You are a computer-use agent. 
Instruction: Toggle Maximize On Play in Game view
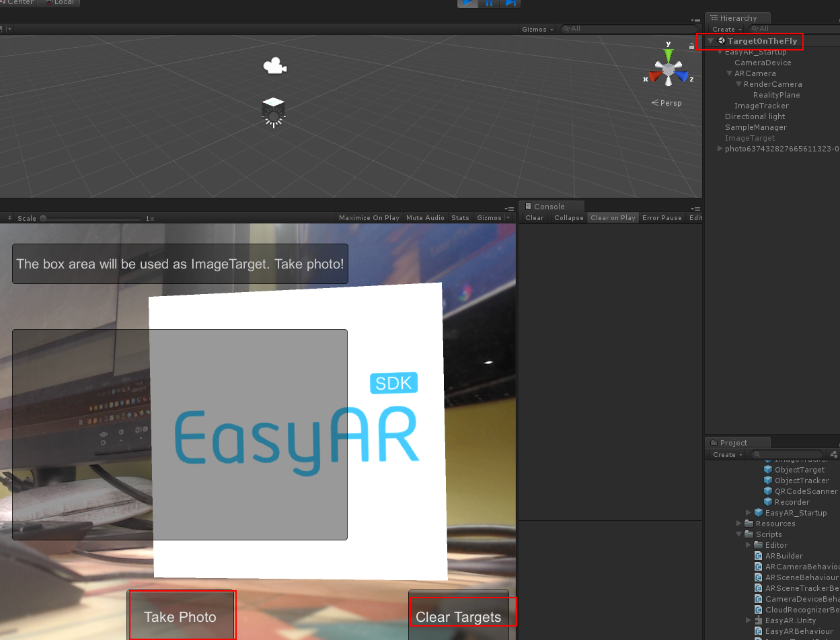pyautogui.click(x=369, y=218)
